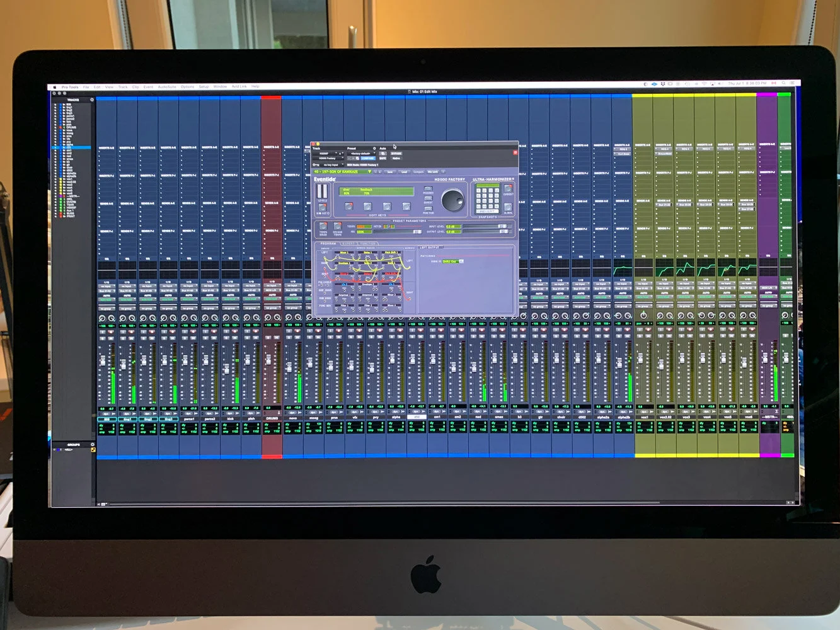
Task: Click the Compare button beside Load
Action: pos(418,171)
